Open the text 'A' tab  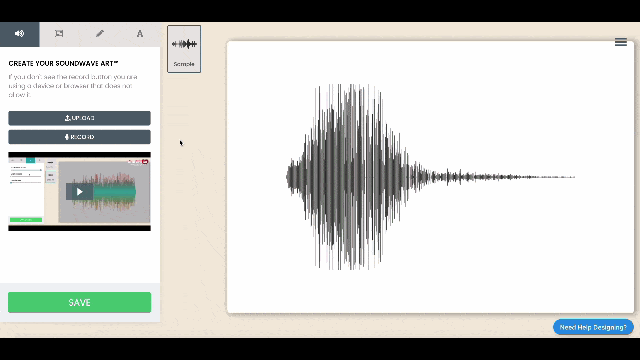pos(140,33)
